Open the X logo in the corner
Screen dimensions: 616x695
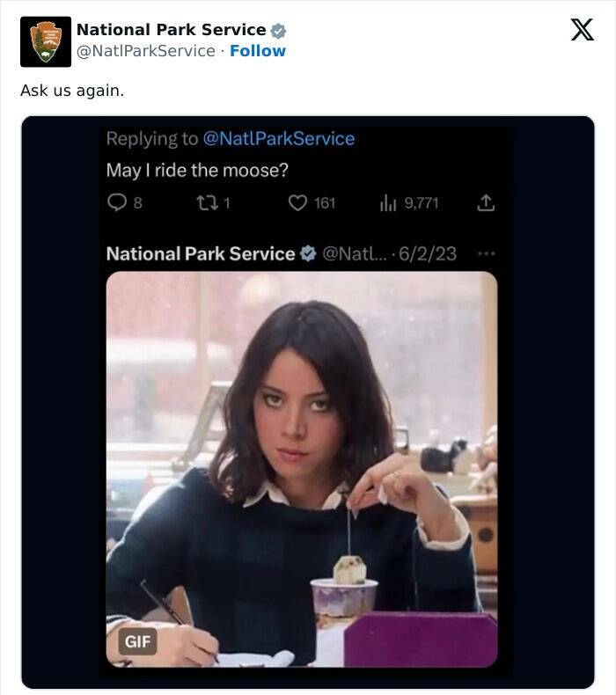coord(582,31)
